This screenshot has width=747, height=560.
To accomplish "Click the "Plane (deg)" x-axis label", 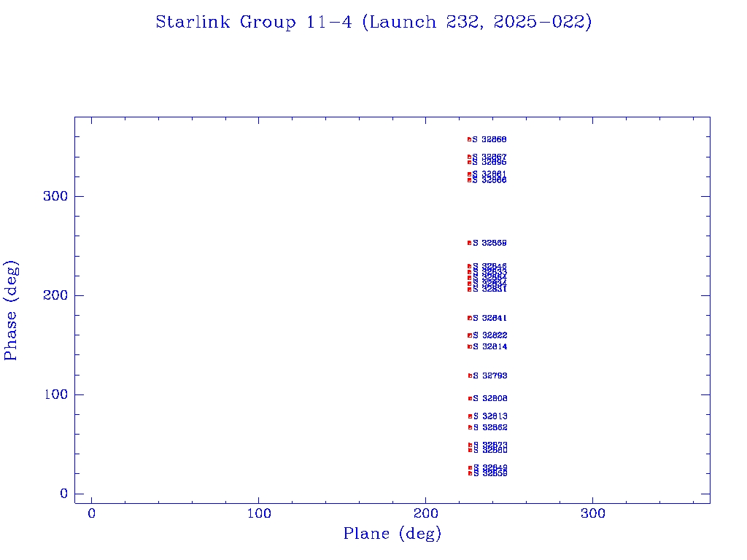I will pos(392,534).
